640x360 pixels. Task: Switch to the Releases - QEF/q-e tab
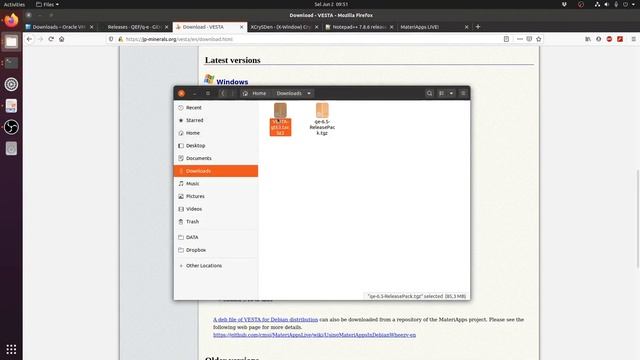click(135, 27)
